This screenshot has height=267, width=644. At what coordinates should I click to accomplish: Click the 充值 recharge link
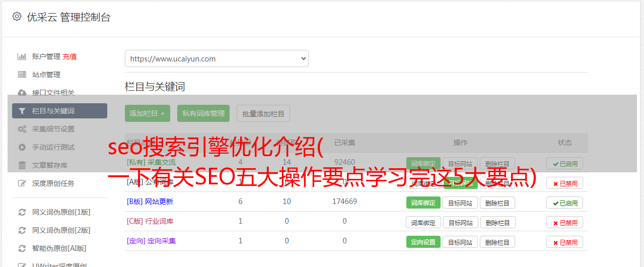[69, 56]
